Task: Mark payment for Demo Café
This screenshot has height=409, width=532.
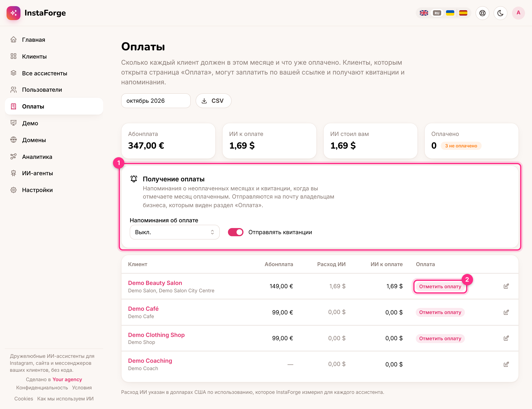Action: [440, 312]
